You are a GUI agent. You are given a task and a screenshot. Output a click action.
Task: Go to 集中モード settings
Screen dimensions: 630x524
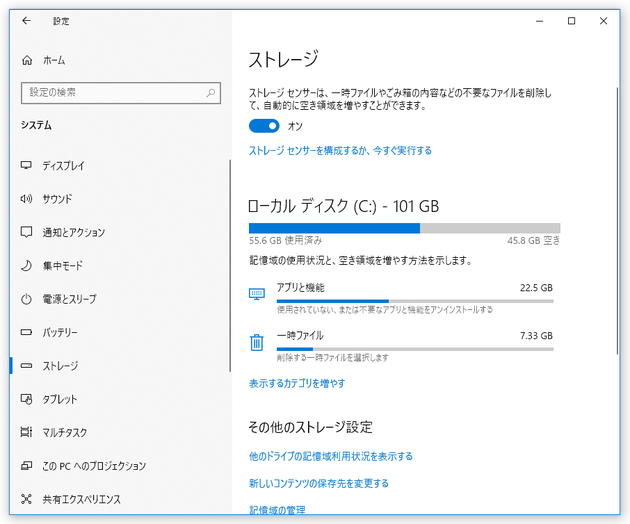point(120,265)
